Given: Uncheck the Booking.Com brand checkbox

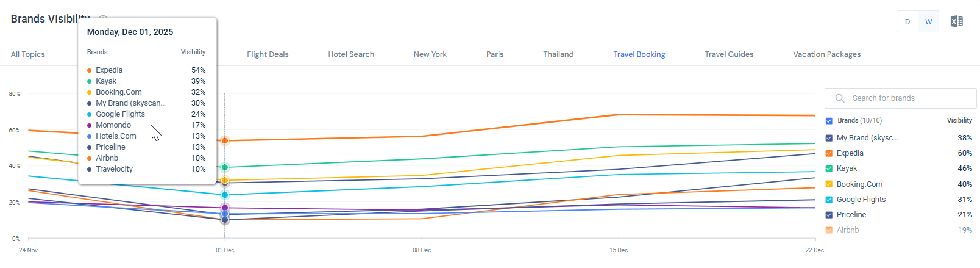Looking at the screenshot, I should click(829, 184).
